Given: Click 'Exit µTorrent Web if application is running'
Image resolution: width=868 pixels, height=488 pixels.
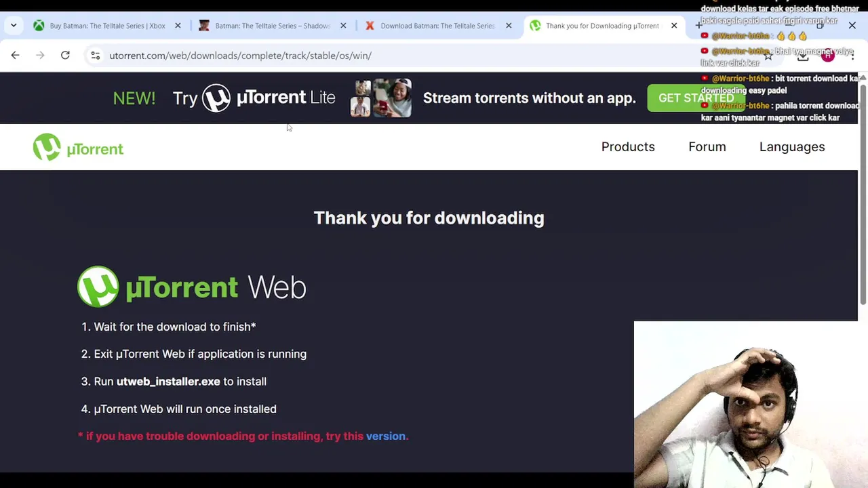Looking at the screenshot, I should (200, 354).
